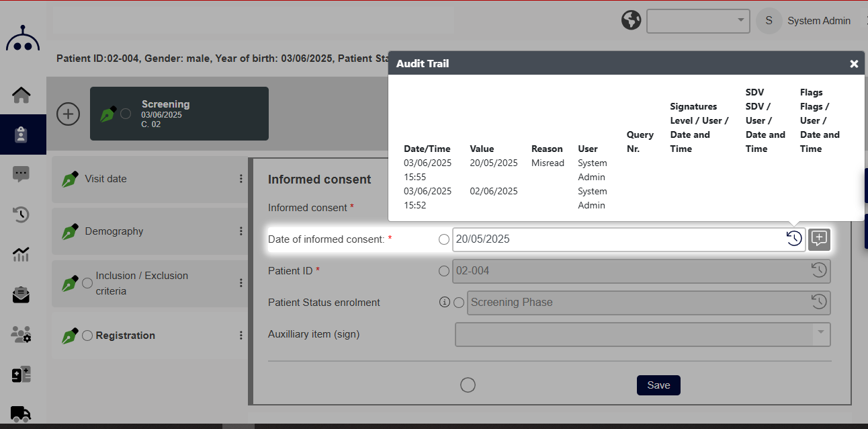Open the language selector near System Admin
Image resolution: width=868 pixels, height=429 pixels.
[x=697, y=21]
